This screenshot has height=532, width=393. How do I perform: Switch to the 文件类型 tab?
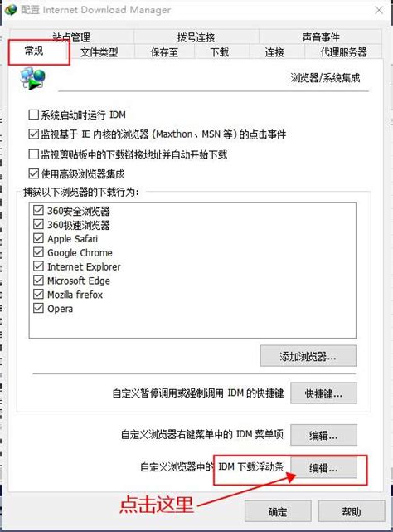(99, 52)
